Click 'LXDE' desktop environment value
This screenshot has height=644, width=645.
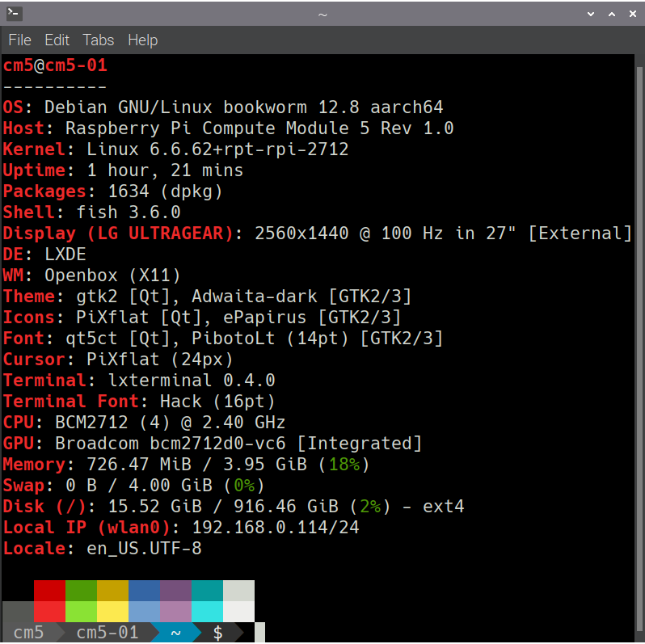click(65, 255)
